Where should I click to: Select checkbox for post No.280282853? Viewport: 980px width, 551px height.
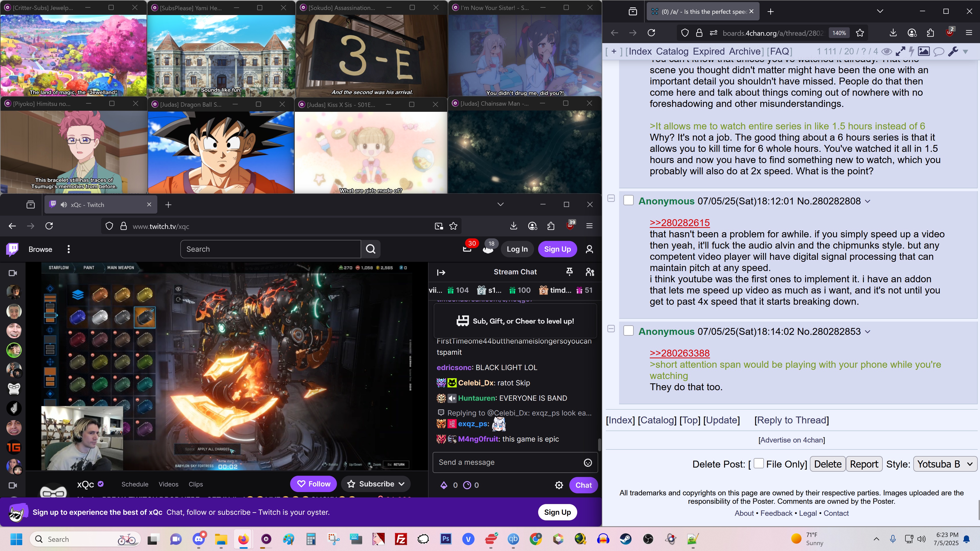629,331
